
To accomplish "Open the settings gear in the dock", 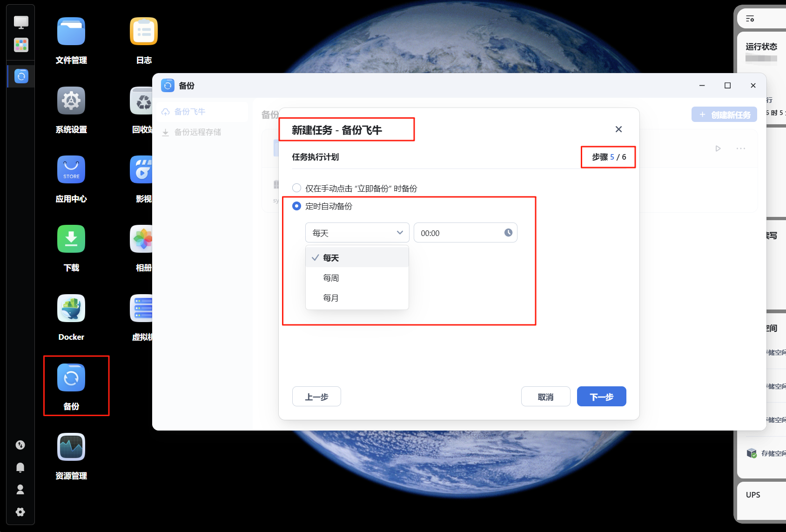I will click(x=20, y=512).
